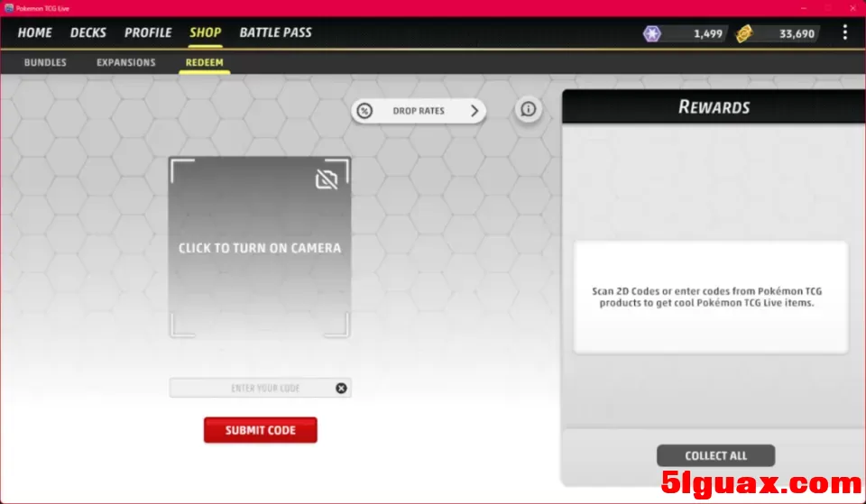
Task: Click the percent icon on Drop Rates
Action: (364, 111)
